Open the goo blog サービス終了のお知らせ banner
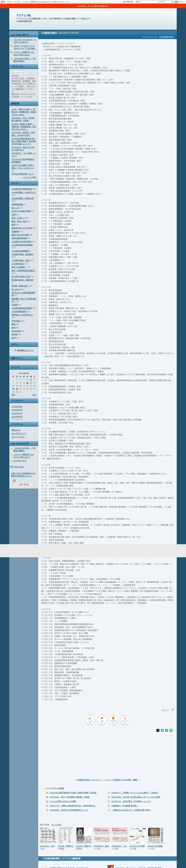This screenshot has height=868, width=186. (93, 6)
